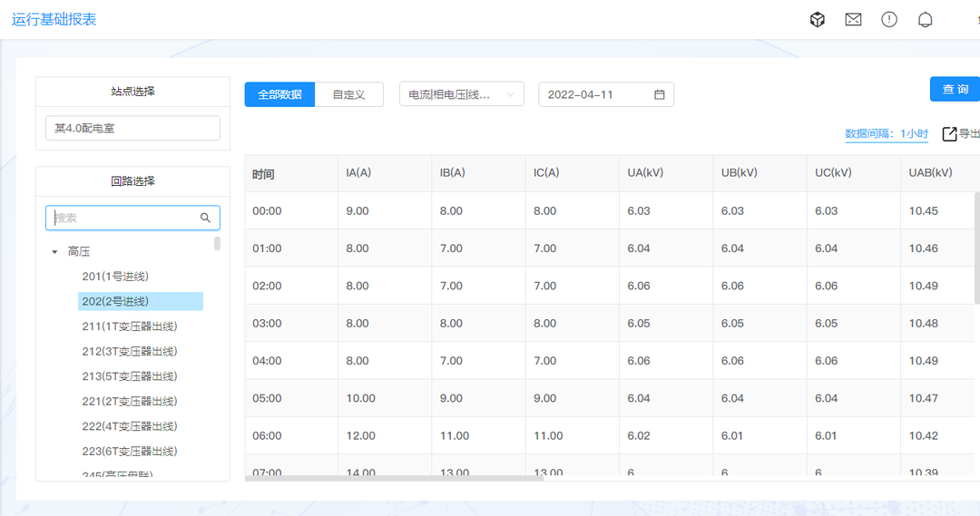Collapse the 高压 tree node
The width and height of the screenshot is (980, 516).
click(x=54, y=252)
